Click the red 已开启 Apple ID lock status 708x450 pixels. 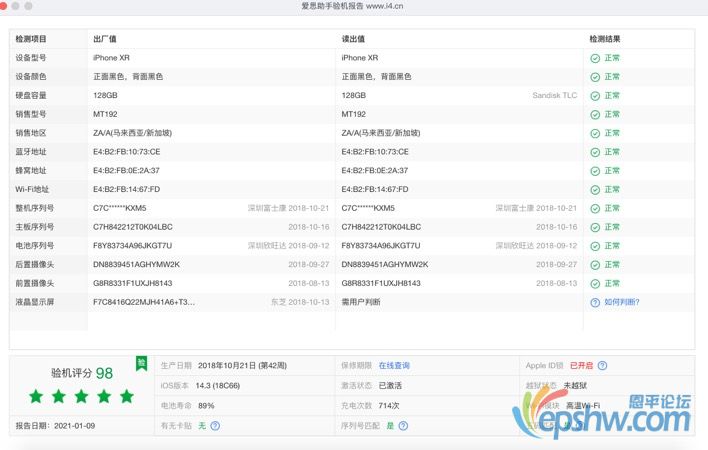point(582,366)
